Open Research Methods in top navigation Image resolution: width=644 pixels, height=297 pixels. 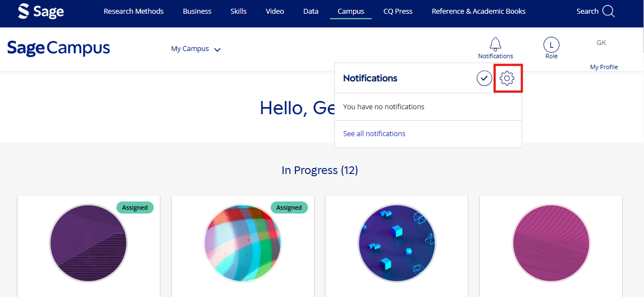133,12
